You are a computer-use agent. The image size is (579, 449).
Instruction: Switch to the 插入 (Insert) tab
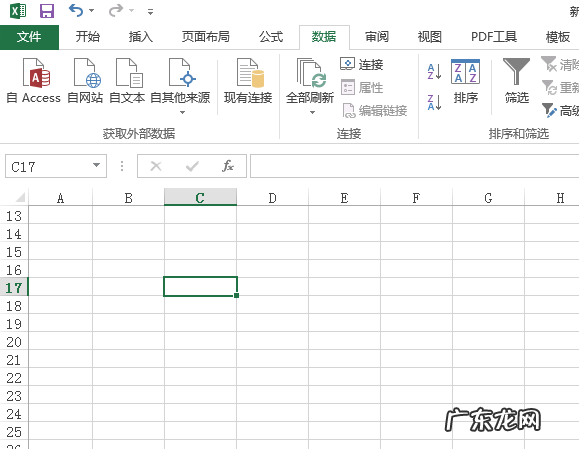pyautogui.click(x=141, y=37)
